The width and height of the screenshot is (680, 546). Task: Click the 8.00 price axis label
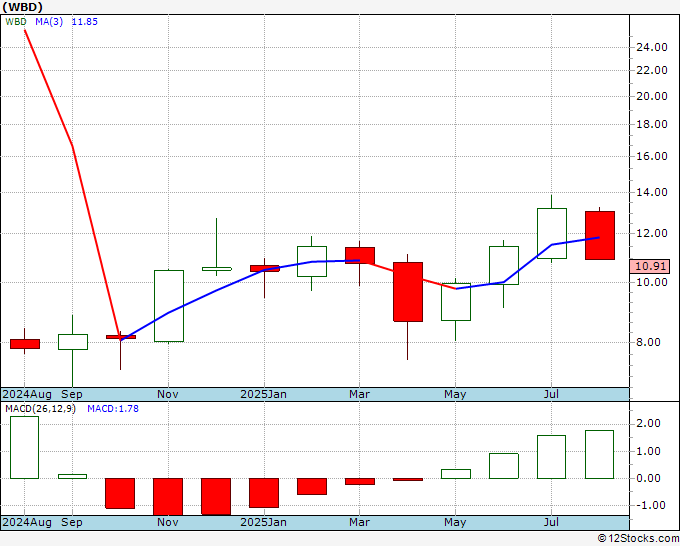pos(648,342)
